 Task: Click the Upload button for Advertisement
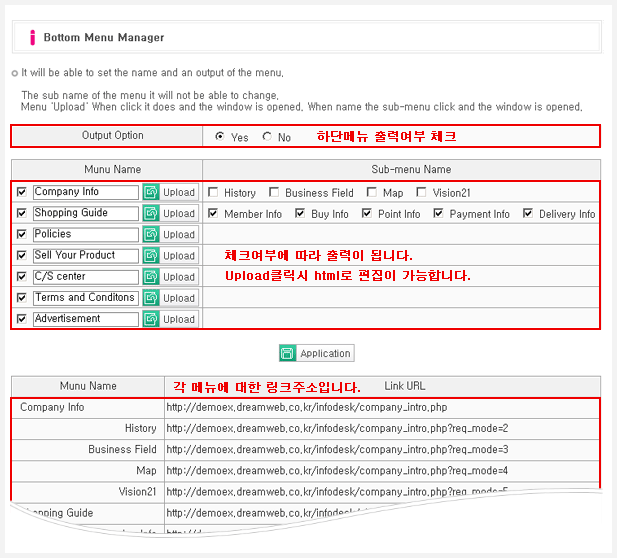point(179,319)
